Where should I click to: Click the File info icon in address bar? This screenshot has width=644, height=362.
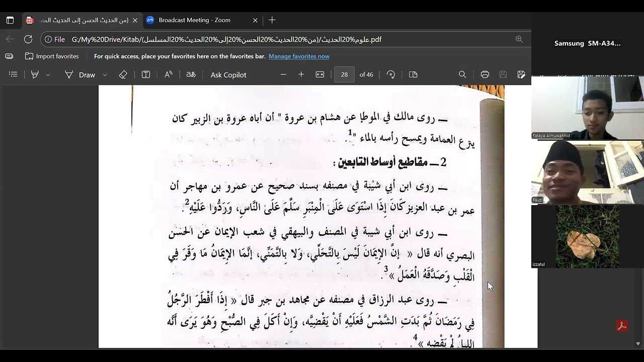pyautogui.click(x=55, y=39)
